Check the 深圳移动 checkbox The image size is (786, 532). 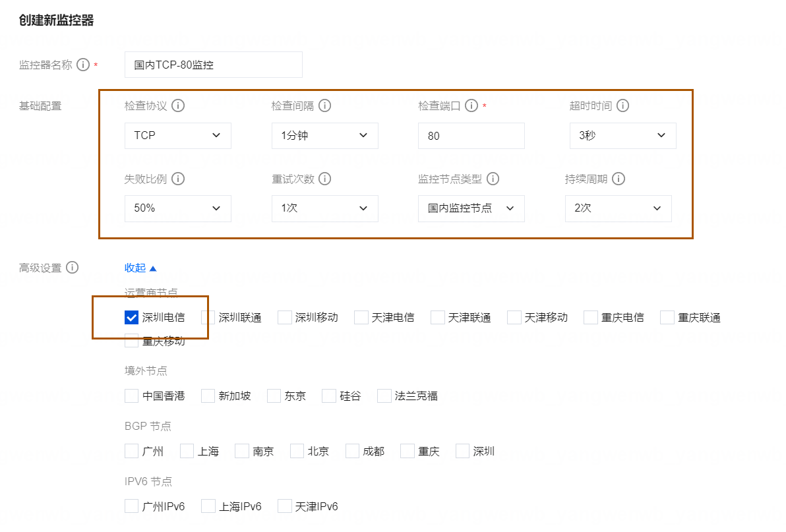pos(285,318)
